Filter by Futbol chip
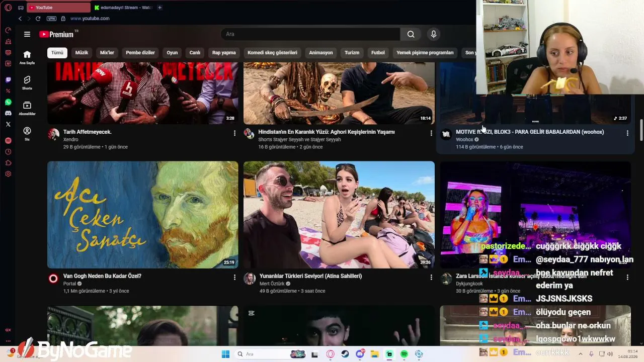This screenshot has width=644, height=362. coord(378,53)
